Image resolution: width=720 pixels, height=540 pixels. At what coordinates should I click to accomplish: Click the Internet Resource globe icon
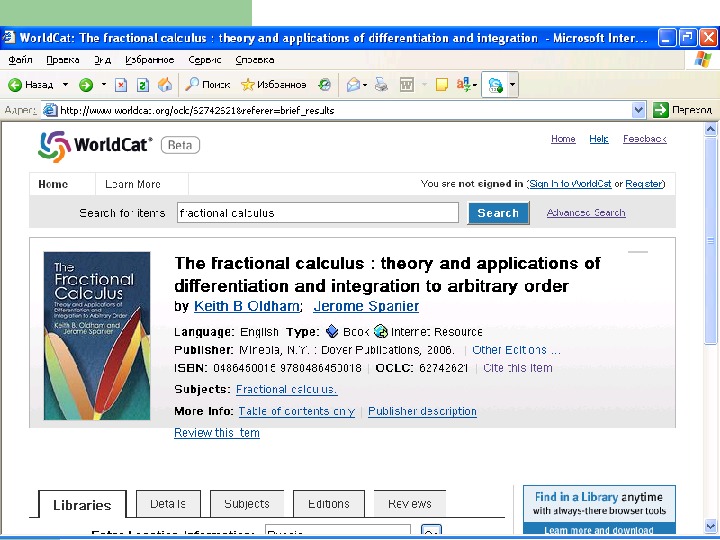tap(381, 331)
